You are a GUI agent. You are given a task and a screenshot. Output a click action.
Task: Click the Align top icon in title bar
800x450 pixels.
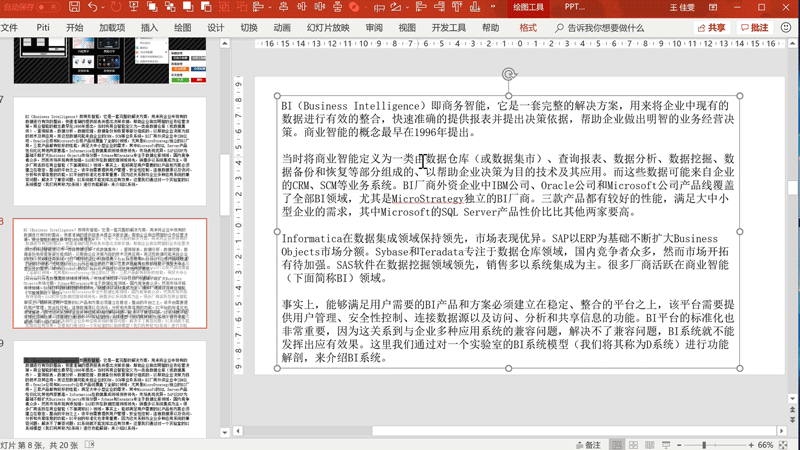click(457, 7)
